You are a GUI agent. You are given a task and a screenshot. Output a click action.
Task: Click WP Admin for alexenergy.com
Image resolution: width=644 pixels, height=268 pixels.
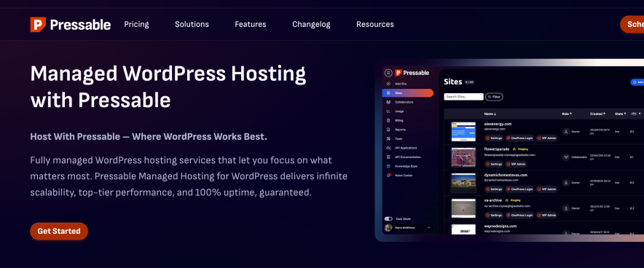coord(546,138)
